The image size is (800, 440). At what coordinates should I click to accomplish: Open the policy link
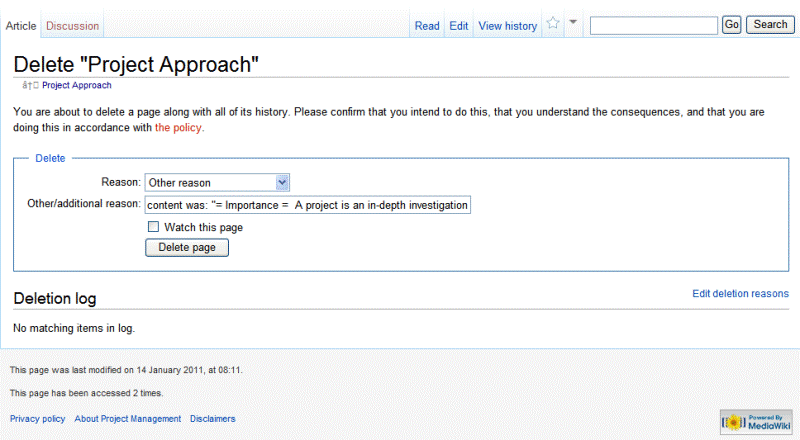pyautogui.click(x=178, y=128)
